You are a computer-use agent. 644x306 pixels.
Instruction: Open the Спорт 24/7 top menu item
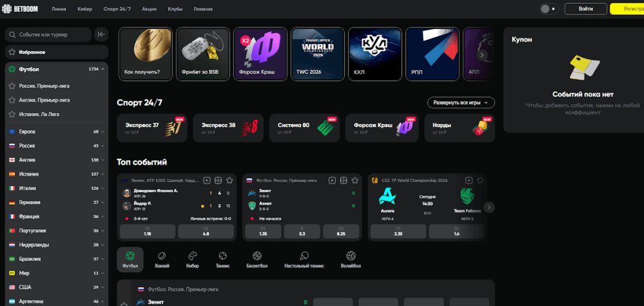pyautogui.click(x=117, y=9)
